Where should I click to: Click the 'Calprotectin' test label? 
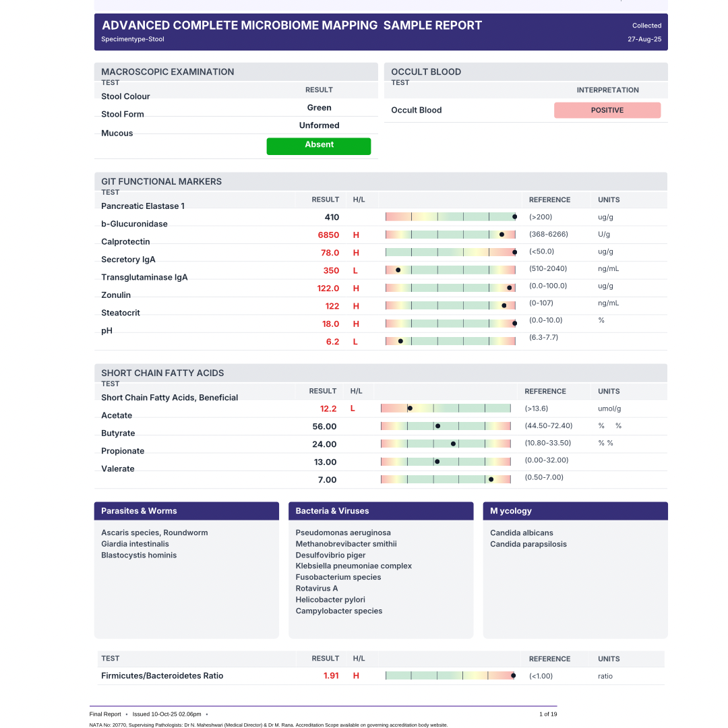click(125, 242)
